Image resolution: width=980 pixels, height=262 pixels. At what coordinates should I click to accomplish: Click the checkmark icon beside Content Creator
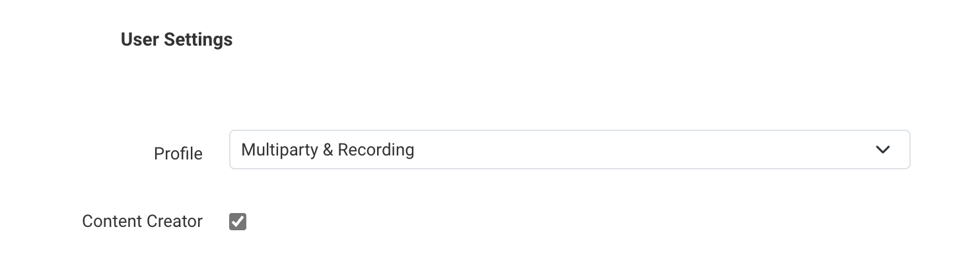click(x=238, y=222)
